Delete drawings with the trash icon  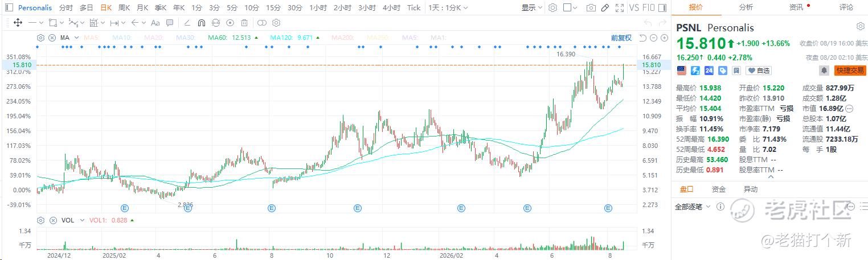coord(244,23)
